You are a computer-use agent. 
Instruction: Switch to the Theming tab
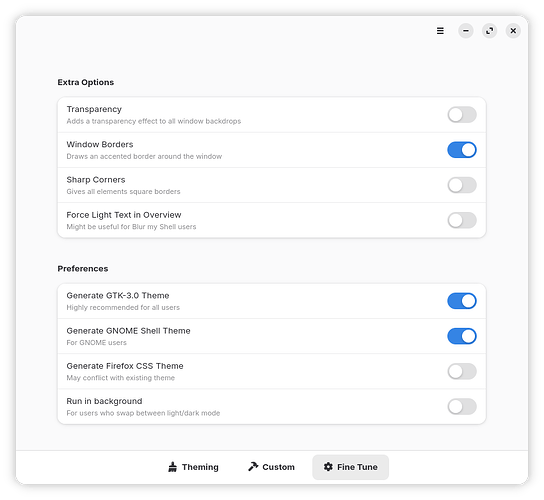pos(193,467)
